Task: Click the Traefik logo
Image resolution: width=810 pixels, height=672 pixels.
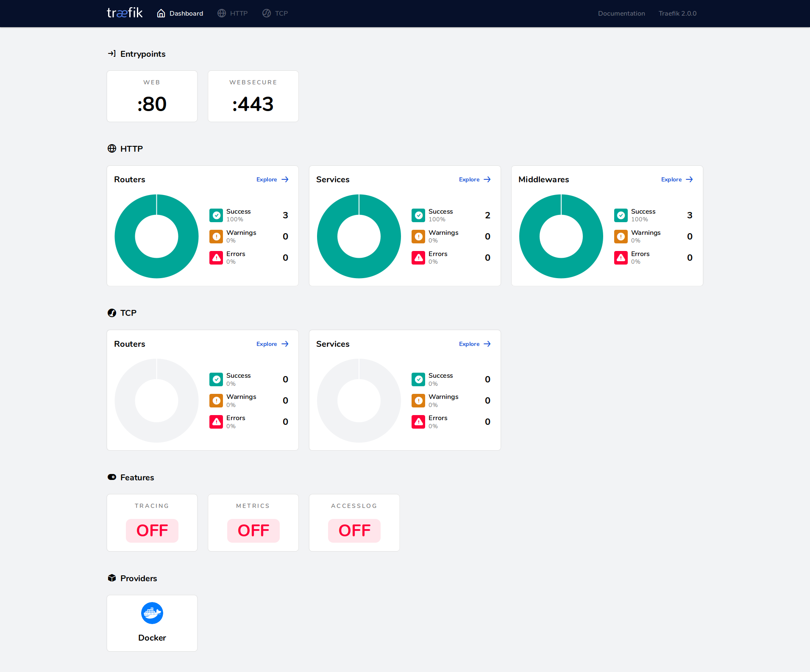Action: click(125, 13)
